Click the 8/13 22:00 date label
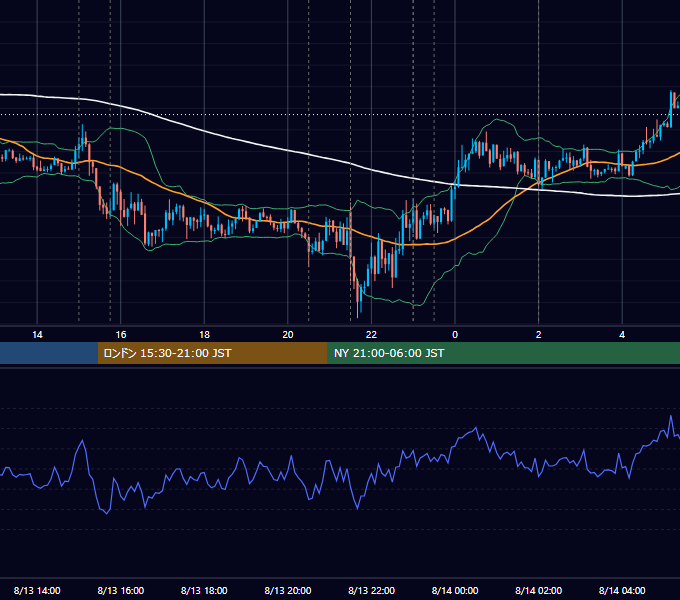 (x=372, y=590)
